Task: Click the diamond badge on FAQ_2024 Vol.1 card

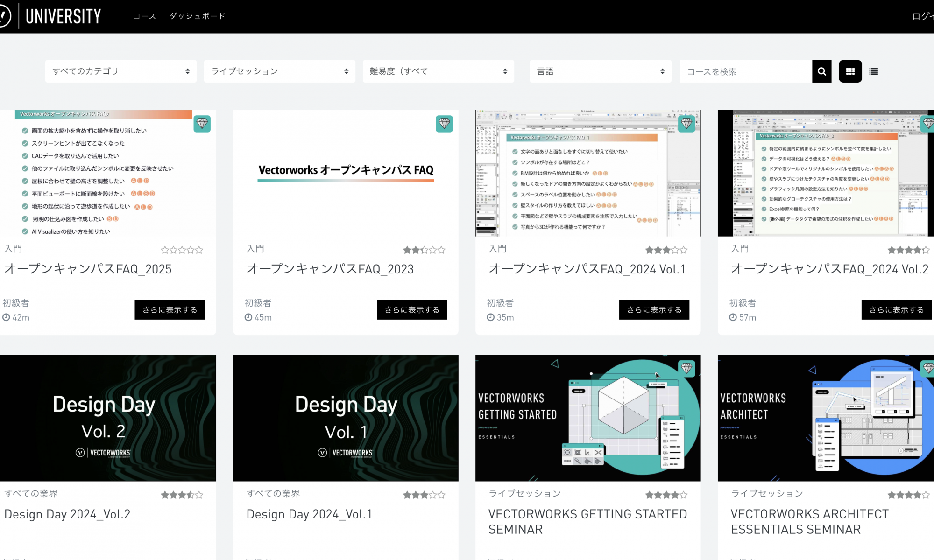Action: (686, 124)
